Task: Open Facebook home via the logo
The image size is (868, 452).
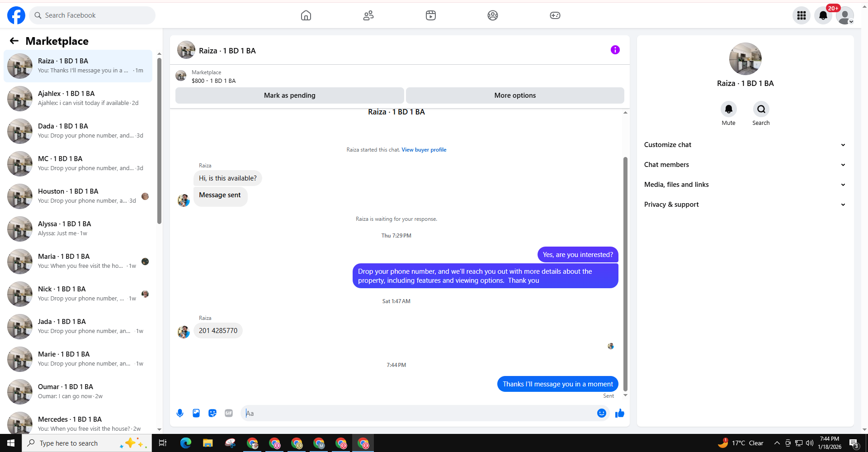Action: (x=16, y=15)
